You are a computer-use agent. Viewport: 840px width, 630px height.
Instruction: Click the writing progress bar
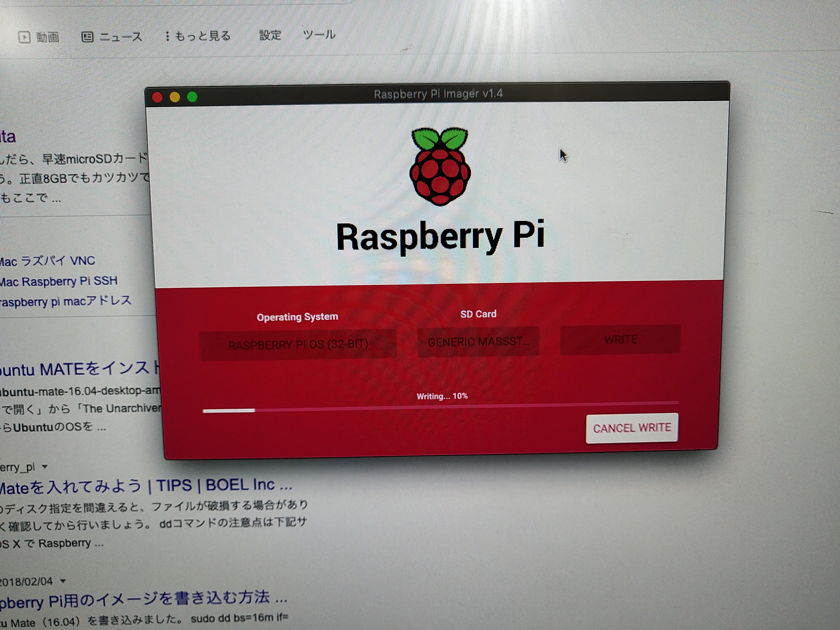point(441,407)
